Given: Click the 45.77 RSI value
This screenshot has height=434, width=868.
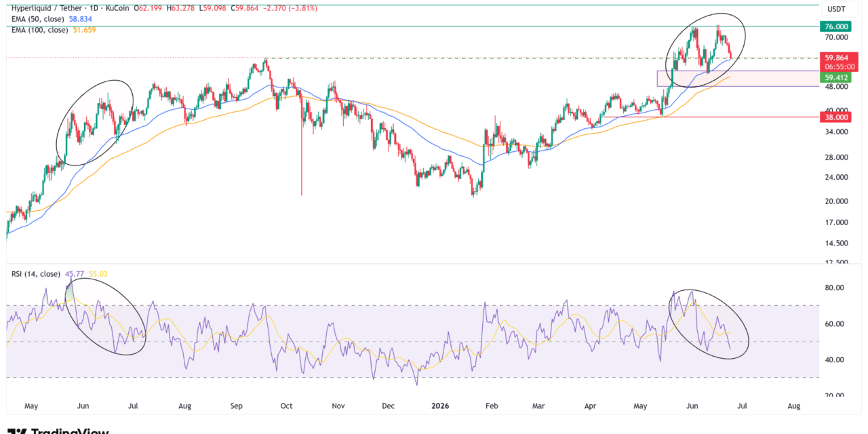Looking at the screenshot, I should [75, 274].
